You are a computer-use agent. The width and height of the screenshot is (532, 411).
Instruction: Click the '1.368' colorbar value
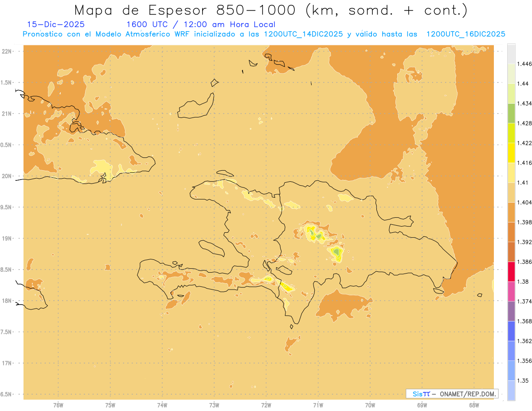(x=524, y=321)
